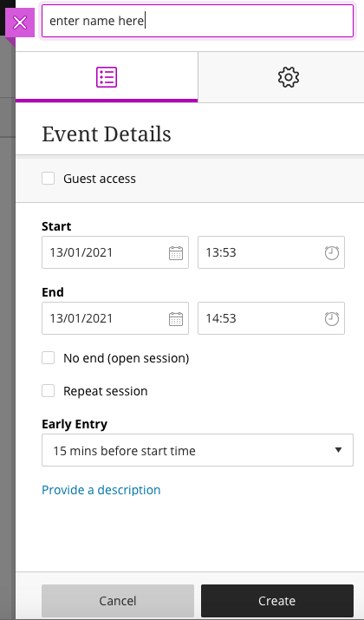Click the Start time field 13:53
This screenshot has height=620, width=364.
point(271,252)
